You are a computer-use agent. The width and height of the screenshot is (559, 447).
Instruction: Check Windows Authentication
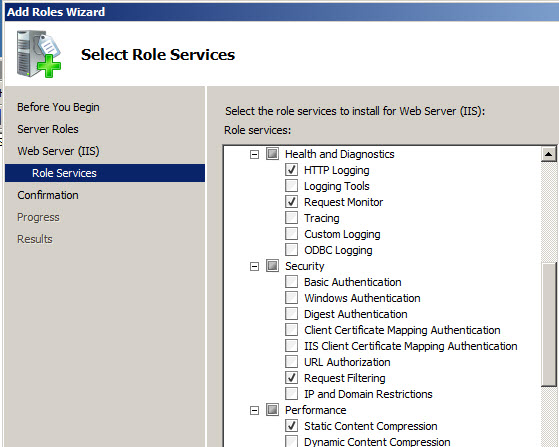click(x=292, y=298)
